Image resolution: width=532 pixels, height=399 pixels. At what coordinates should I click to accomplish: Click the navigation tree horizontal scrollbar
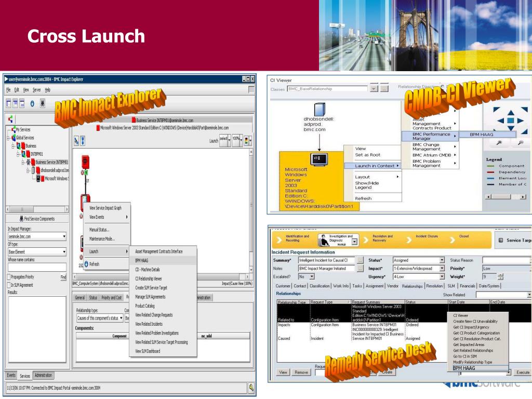coord(37,209)
